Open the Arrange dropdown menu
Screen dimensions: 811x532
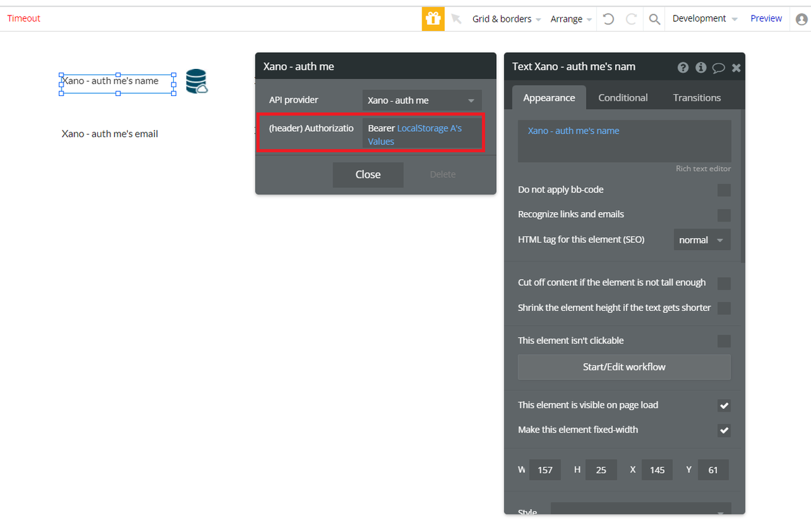point(571,19)
